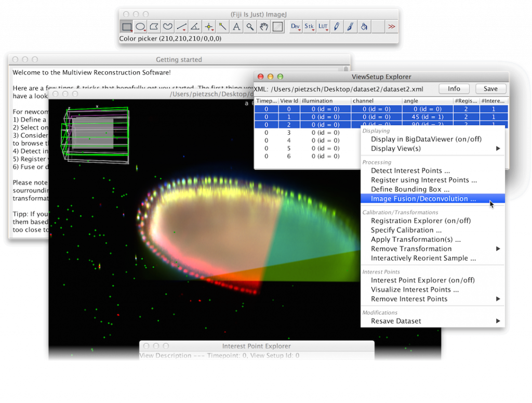The image size is (532, 403).
Task: Select the Hand scrolling tool
Action: click(263, 27)
